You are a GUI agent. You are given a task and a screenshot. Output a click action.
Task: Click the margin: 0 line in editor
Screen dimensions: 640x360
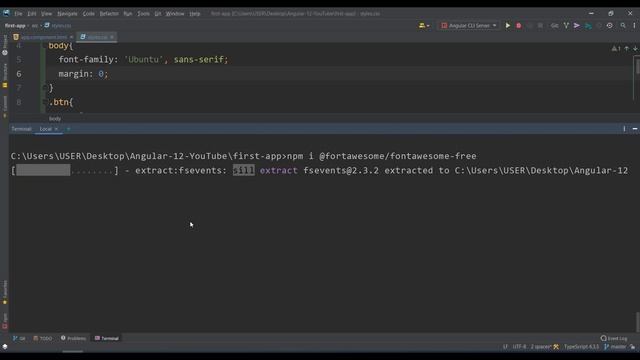tap(83, 74)
